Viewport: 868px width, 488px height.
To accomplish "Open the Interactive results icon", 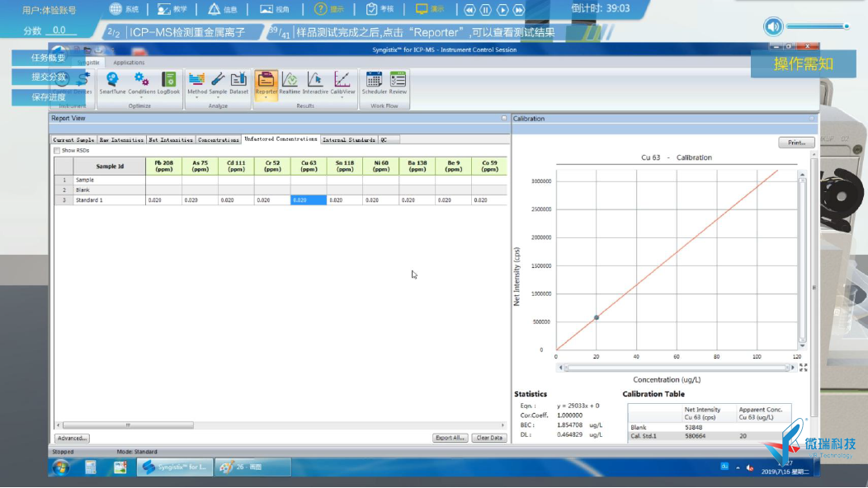I will click(x=315, y=83).
